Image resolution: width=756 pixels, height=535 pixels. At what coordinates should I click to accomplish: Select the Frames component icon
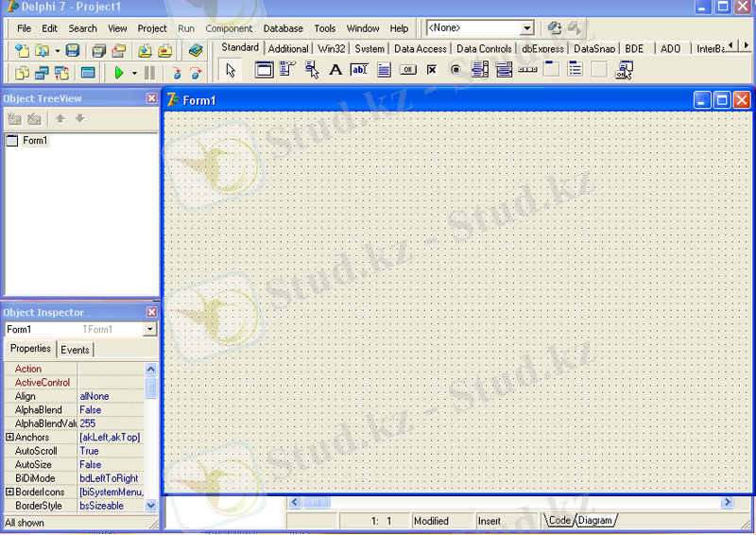coord(264,70)
